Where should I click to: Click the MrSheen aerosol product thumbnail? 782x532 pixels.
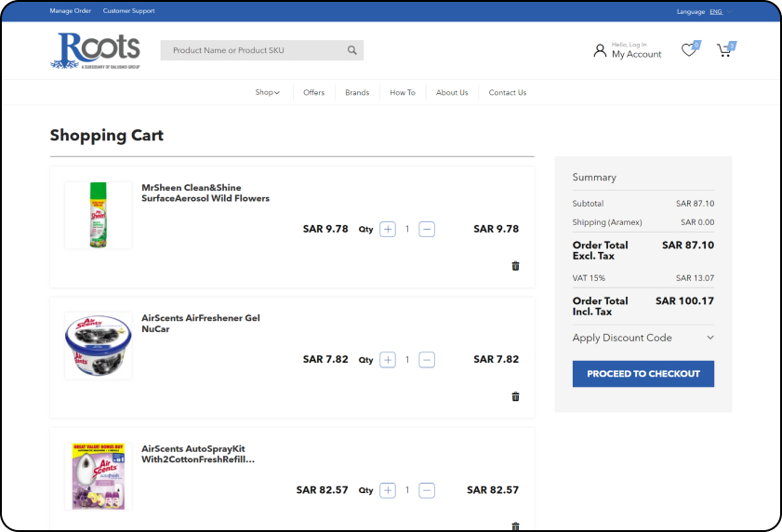pos(99,215)
